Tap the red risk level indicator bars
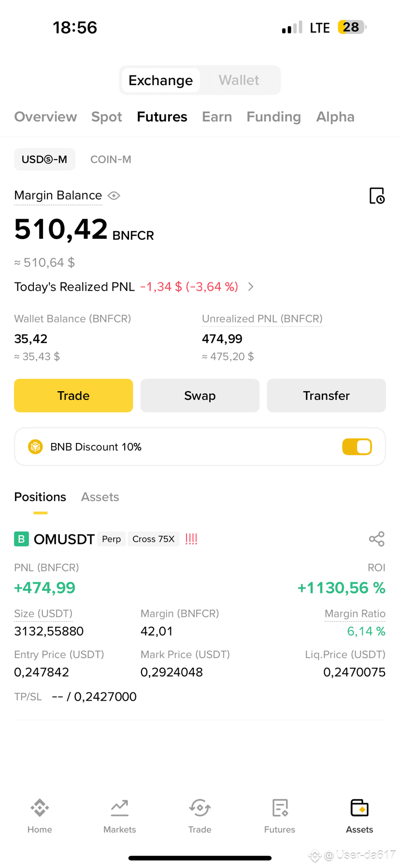 coord(191,539)
